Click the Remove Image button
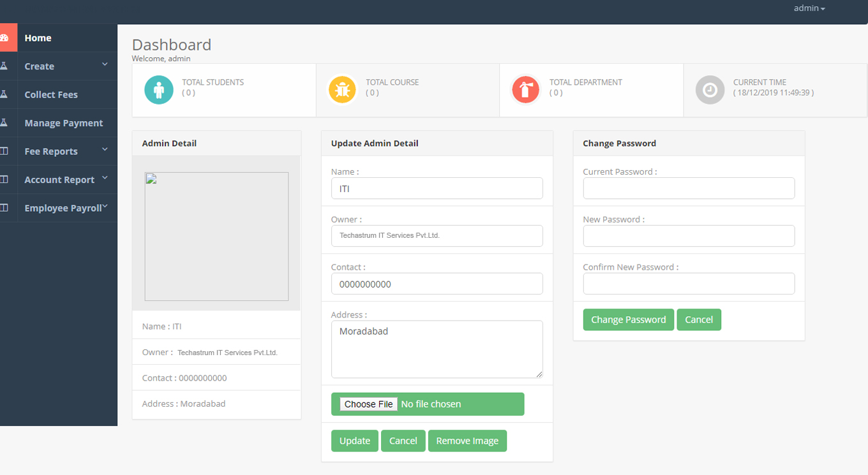The width and height of the screenshot is (868, 475). tap(467, 441)
